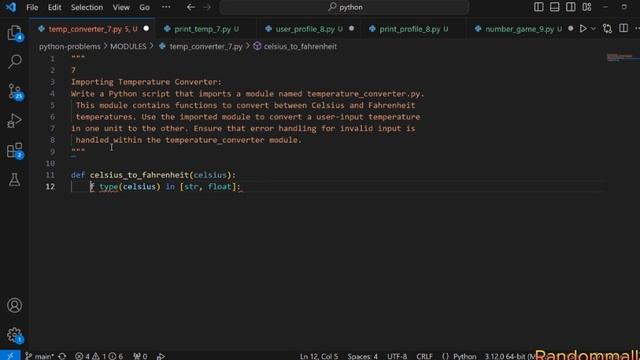Select the 3.12.0 64-bit interpreter

(x=509, y=356)
